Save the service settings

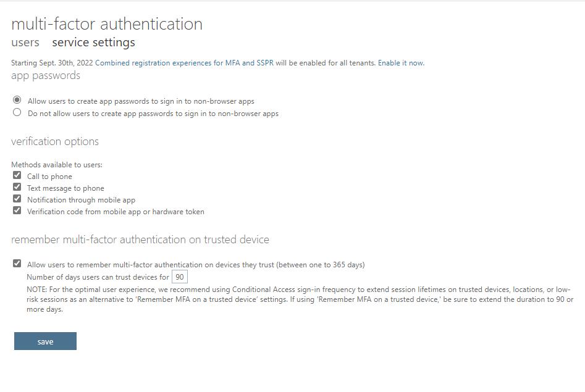coord(45,341)
